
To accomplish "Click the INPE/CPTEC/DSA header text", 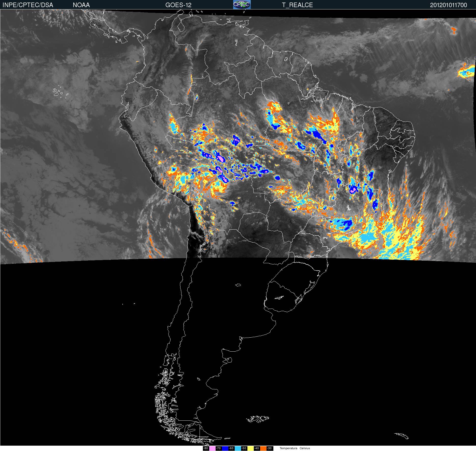I will pos(28,5).
